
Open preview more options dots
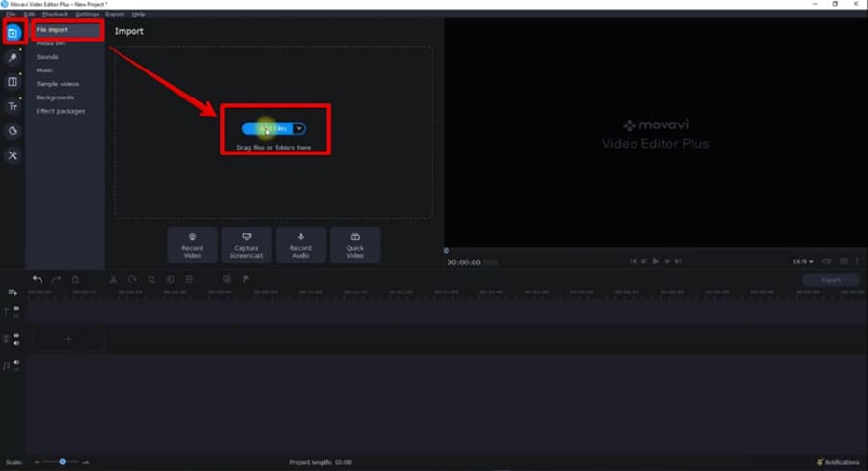point(857,261)
